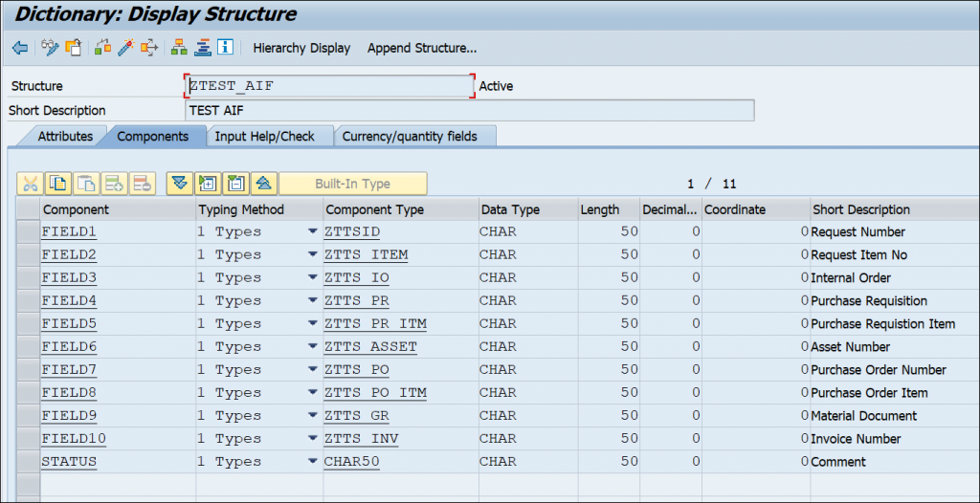The width and height of the screenshot is (980, 503).
Task: Click the Append Structure... button
Action: click(x=422, y=48)
